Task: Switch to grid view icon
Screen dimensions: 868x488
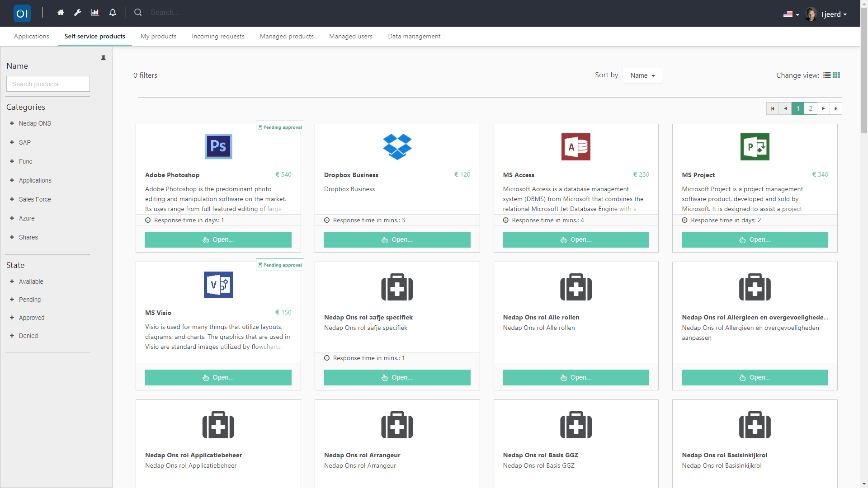Action: tap(836, 75)
